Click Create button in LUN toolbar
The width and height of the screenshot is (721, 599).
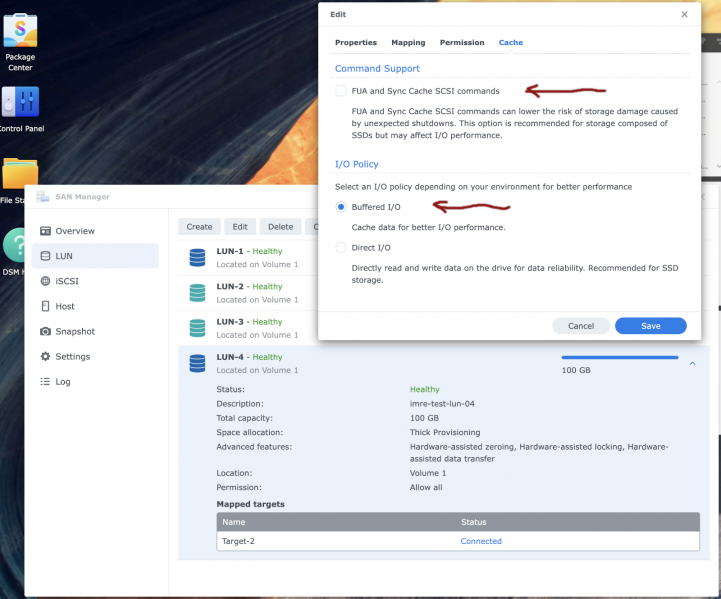[x=199, y=227]
